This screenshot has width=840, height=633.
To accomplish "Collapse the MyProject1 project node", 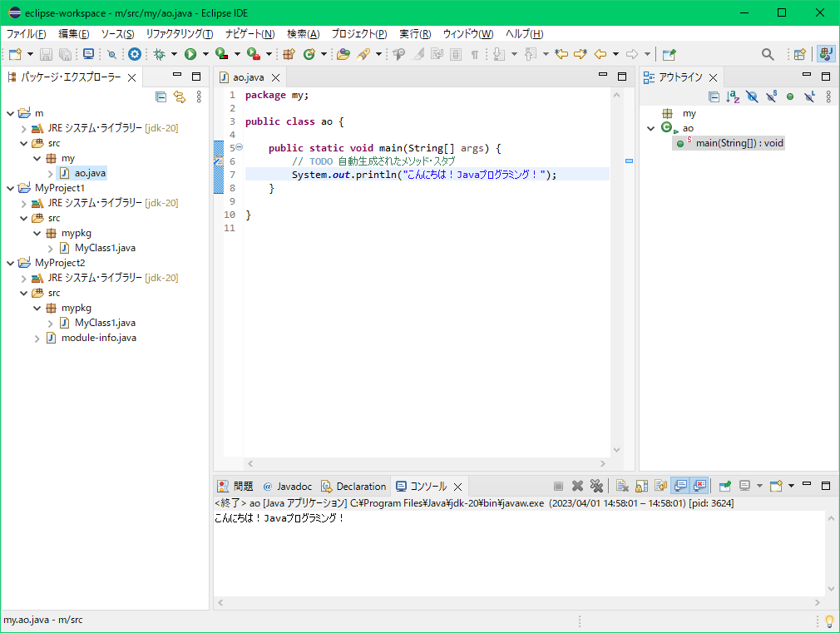I will click(x=10, y=189).
